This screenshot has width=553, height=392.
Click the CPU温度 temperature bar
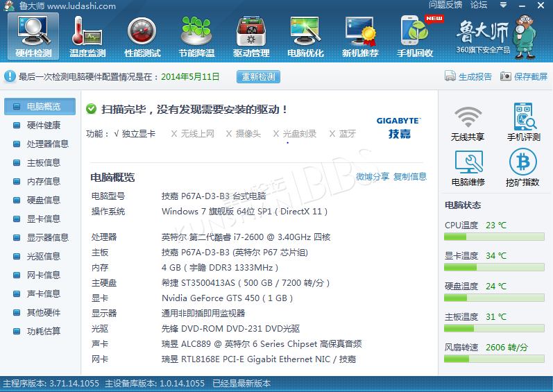pyautogui.click(x=494, y=237)
